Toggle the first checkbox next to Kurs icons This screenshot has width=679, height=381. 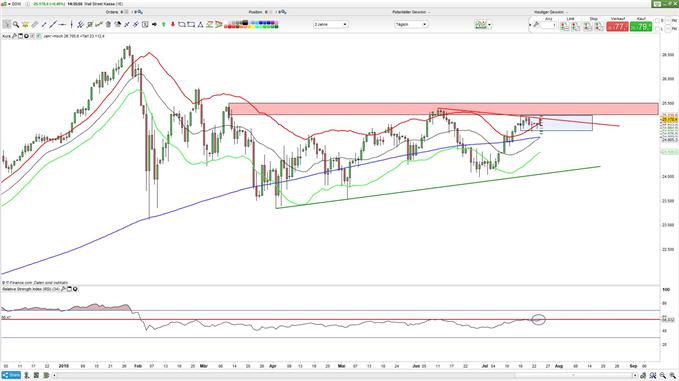pos(32,36)
